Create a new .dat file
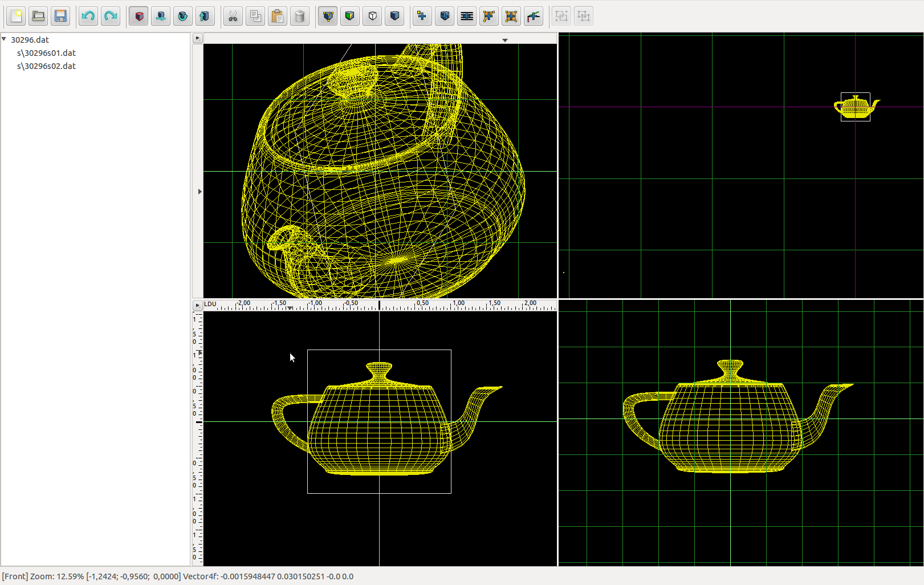This screenshot has width=924, height=585. (x=15, y=16)
